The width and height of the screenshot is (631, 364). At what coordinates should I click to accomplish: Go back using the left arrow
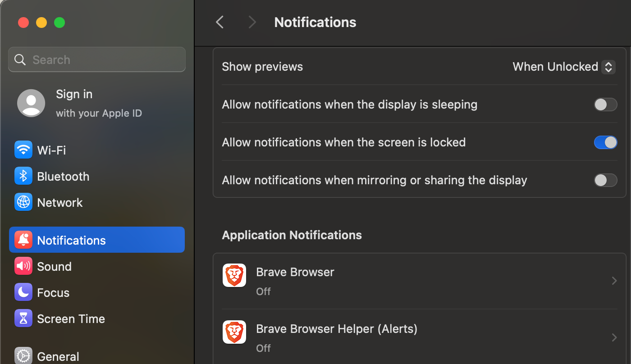(220, 22)
